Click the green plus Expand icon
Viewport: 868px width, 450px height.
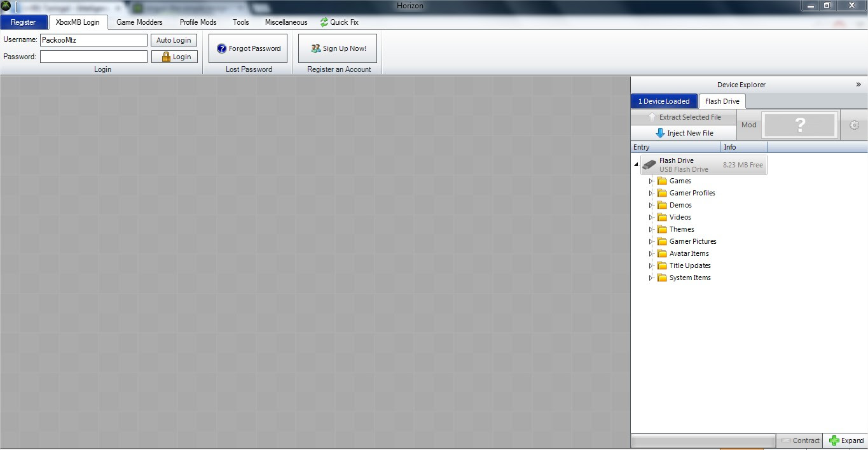(834, 440)
